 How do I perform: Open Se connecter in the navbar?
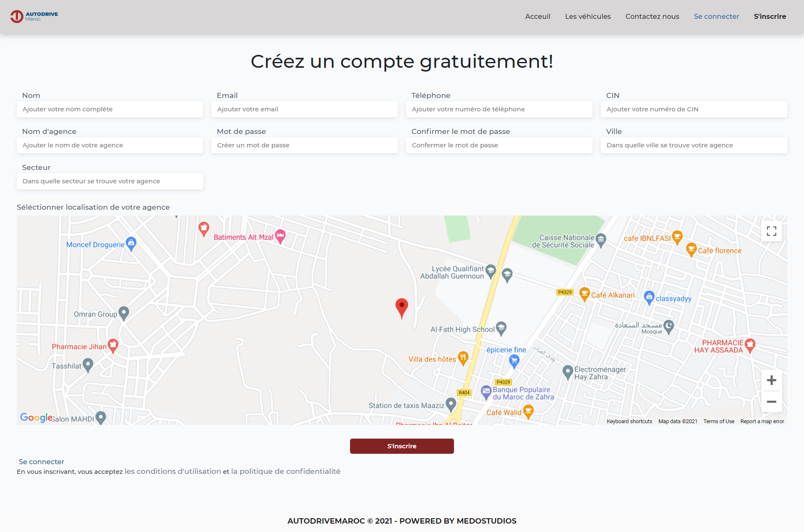tap(716, 16)
